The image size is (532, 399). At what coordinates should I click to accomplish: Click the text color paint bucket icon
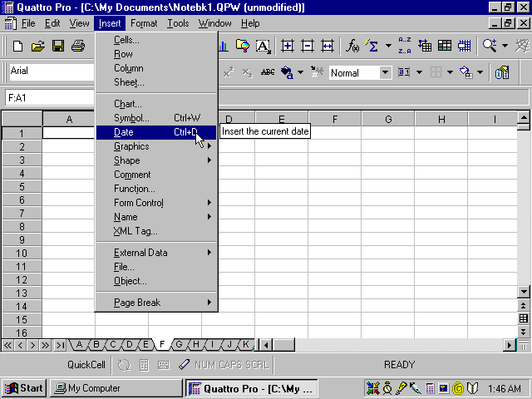point(287,72)
